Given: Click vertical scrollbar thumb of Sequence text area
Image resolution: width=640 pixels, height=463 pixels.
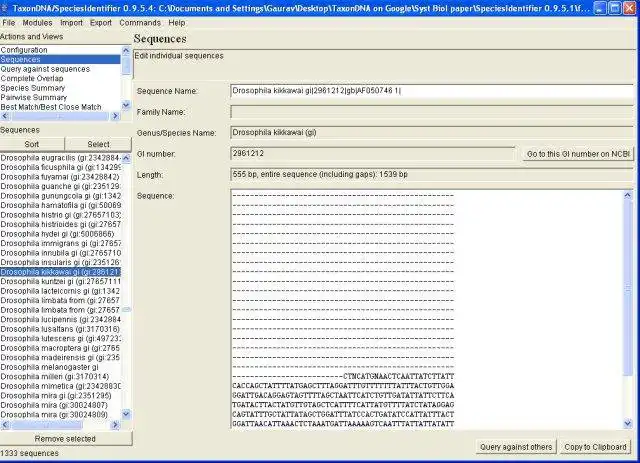Looking at the screenshot, I should (628, 288).
